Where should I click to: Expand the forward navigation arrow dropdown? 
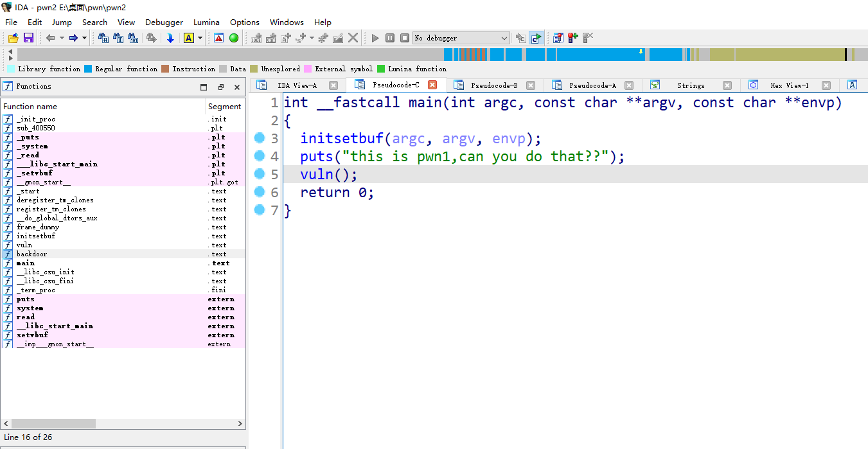(84, 38)
